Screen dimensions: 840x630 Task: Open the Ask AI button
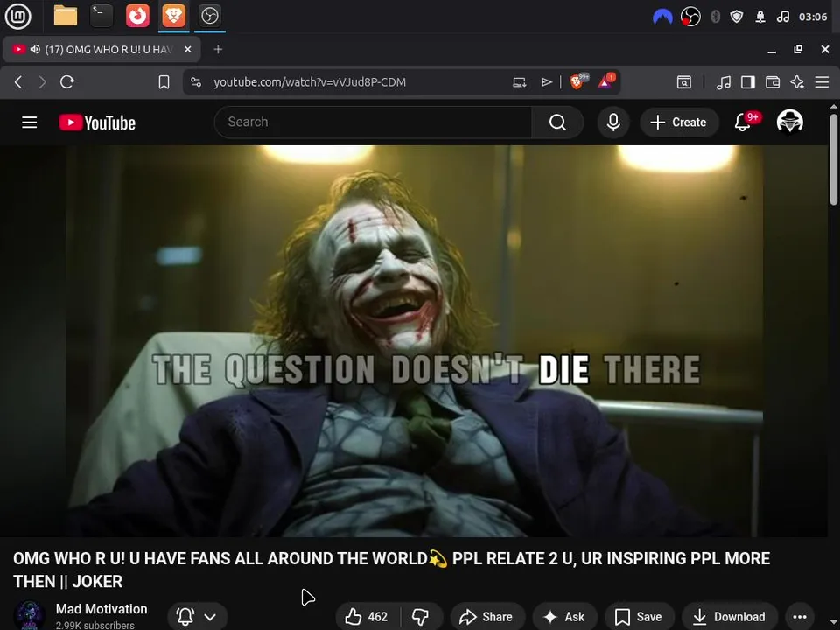(564, 617)
